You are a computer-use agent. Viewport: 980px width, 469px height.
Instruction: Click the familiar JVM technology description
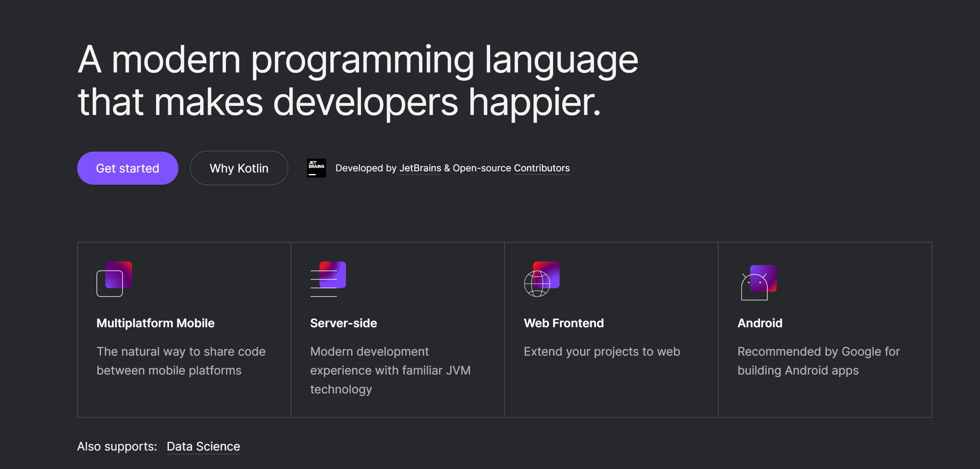click(x=390, y=370)
